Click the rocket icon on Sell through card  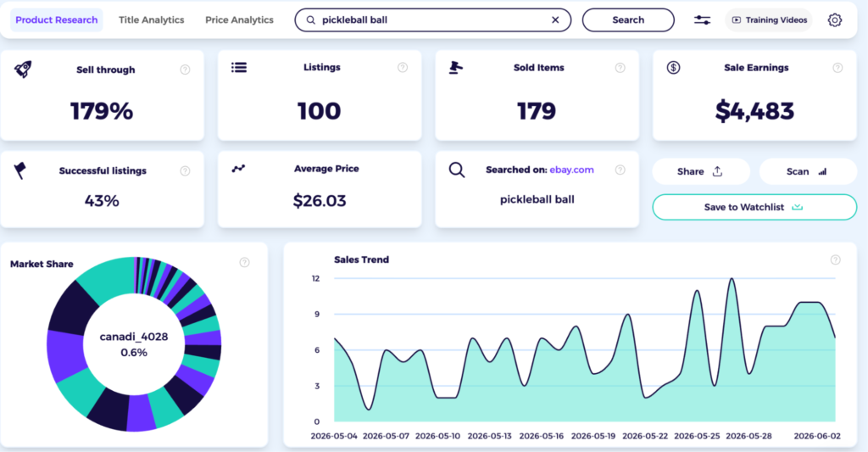tap(23, 70)
